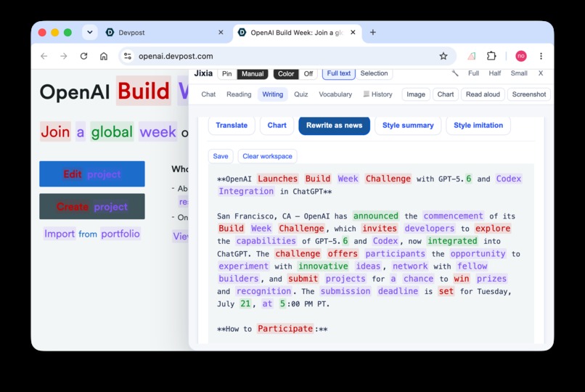Screen dimensions: 585x392
Task: Click the browser forward arrow
Action: pyautogui.click(x=64, y=56)
